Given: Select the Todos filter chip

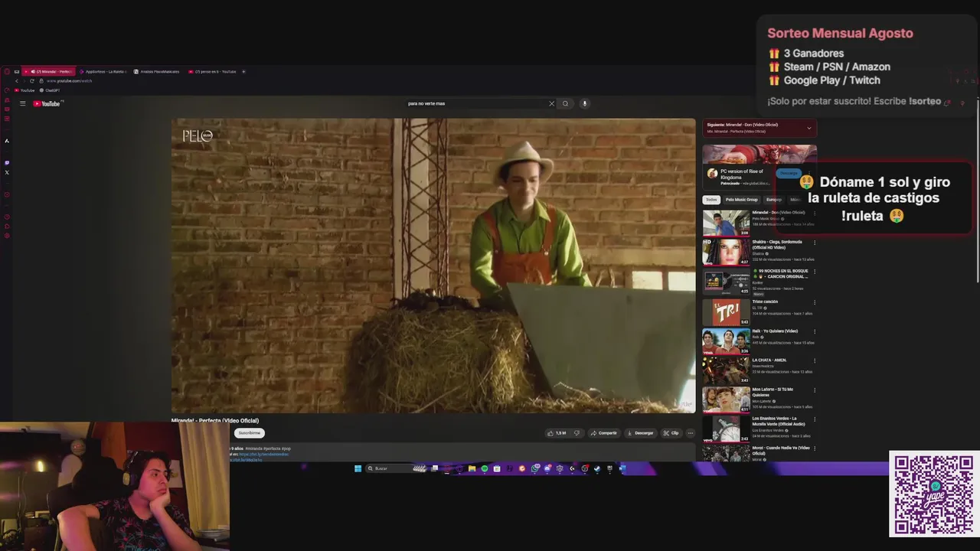Looking at the screenshot, I should coord(711,200).
